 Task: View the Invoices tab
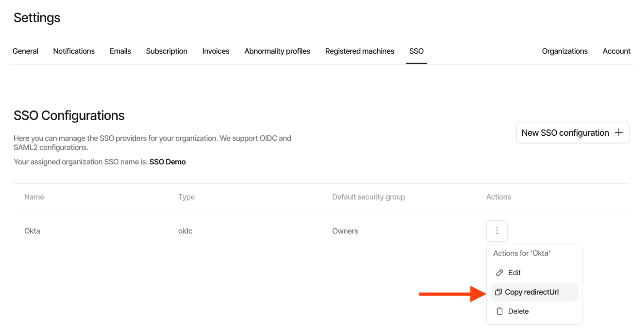click(x=215, y=51)
